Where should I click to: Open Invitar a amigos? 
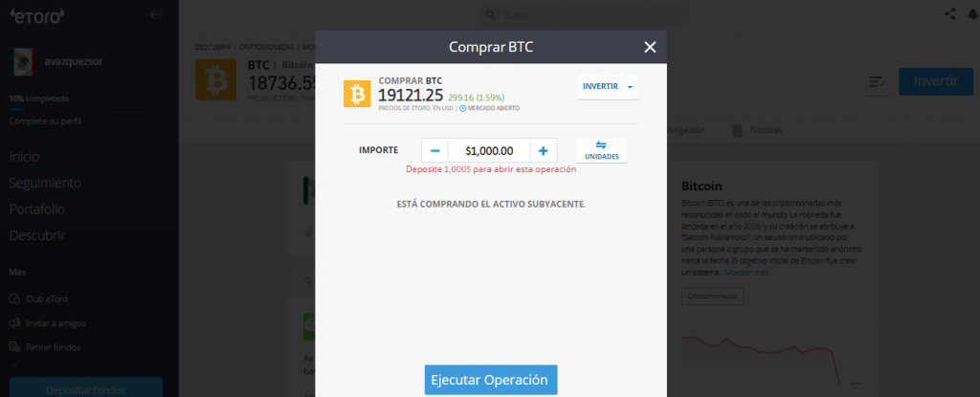(56, 323)
